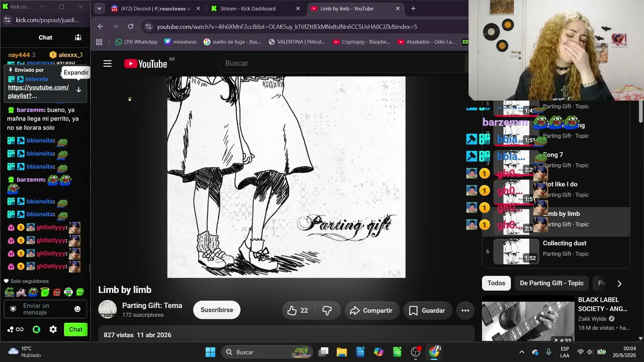This screenshot has height=362, width=644.
Task: Click the YouTube Buscar search field
Action: 342,63
